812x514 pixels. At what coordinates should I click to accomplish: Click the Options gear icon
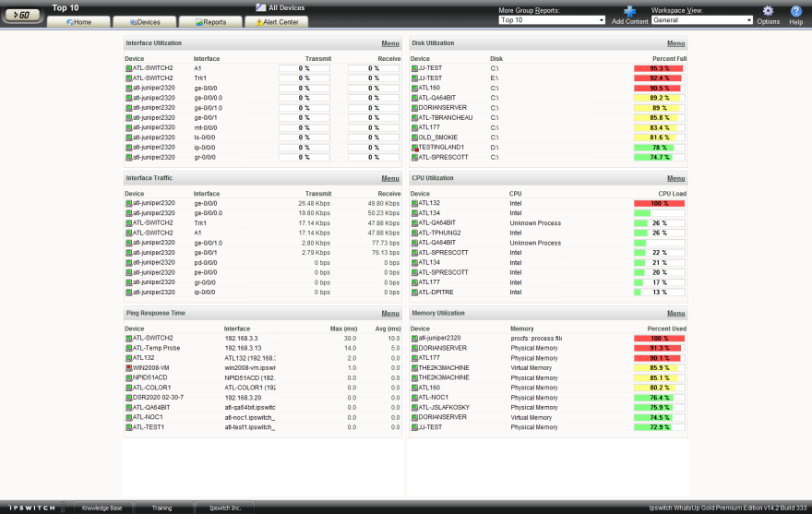click(768, 11)
